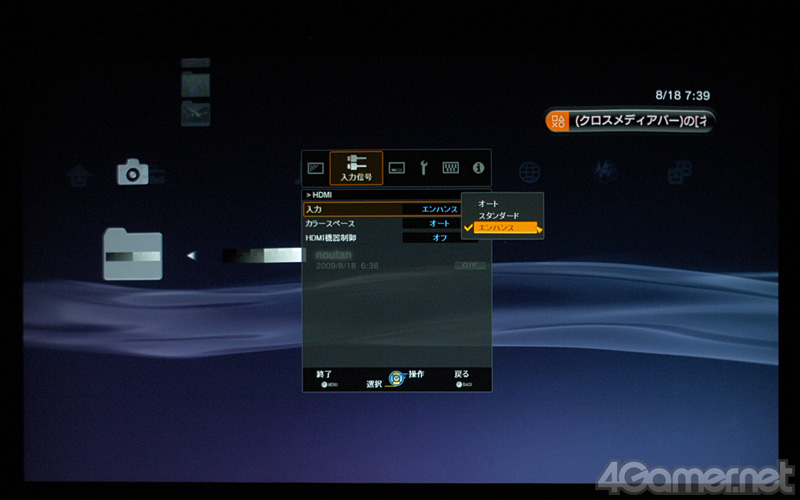Click the 8/18 7:39 clock
The image size is (800, 500).
coord(682,95)
